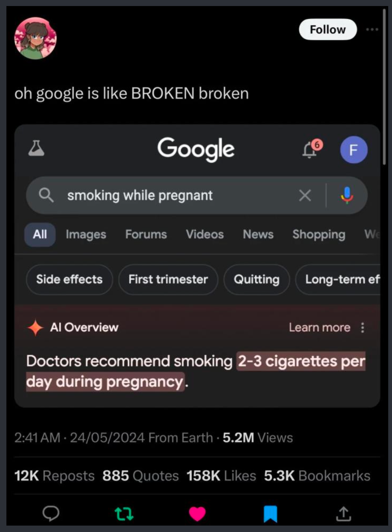This screenshot has height=532, width=392.
Task: Switch to the Images tab
Action: pyautogui.click(x=86, y=234)
